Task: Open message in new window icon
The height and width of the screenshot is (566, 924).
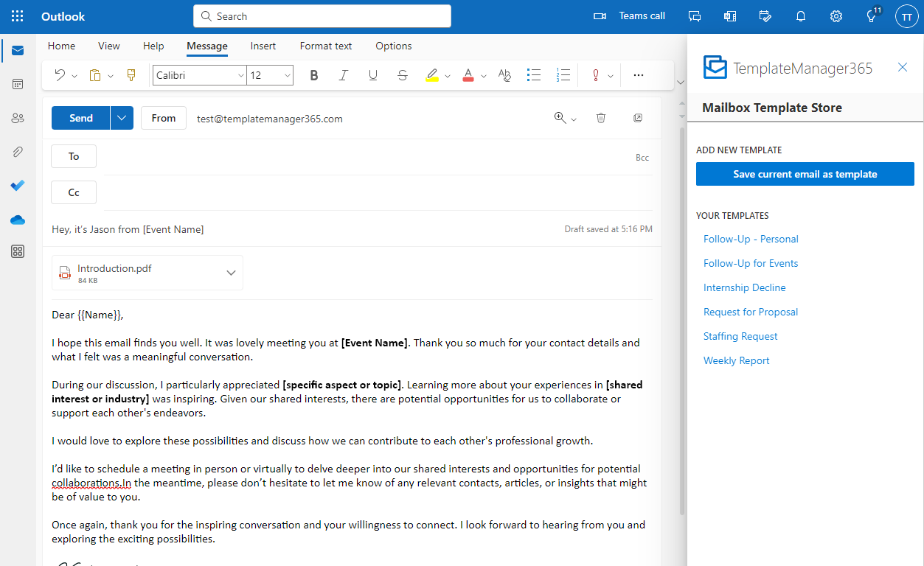Action: [x=638, y=118]
